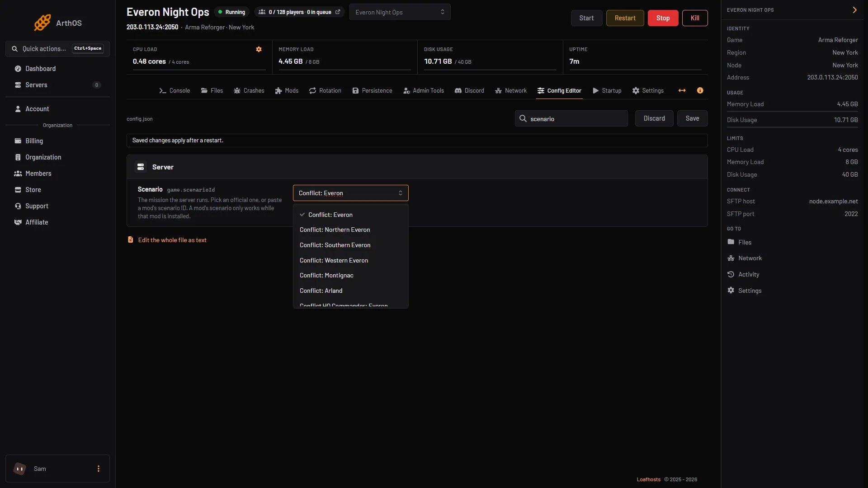Screen dimensions: 868x488
Task: Click the CPU Load gear icon
Action: pyautogui.click(x=259, y=49)
